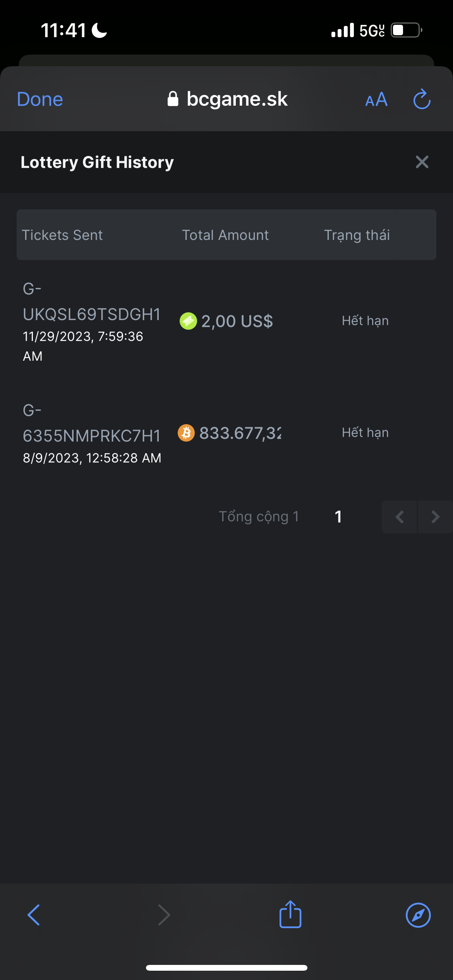Tap the Done button
The height and width of the screenshot is (980, 453).
tap(40, 99)
